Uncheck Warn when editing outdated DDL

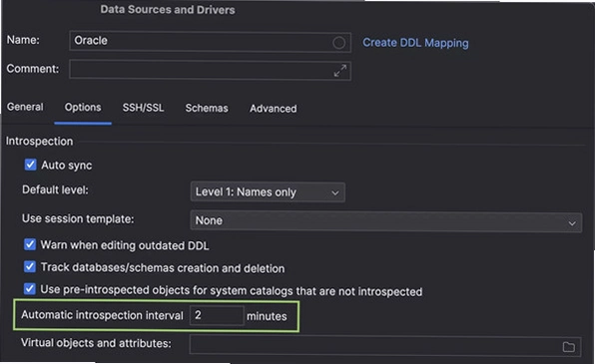click(30, 244)
